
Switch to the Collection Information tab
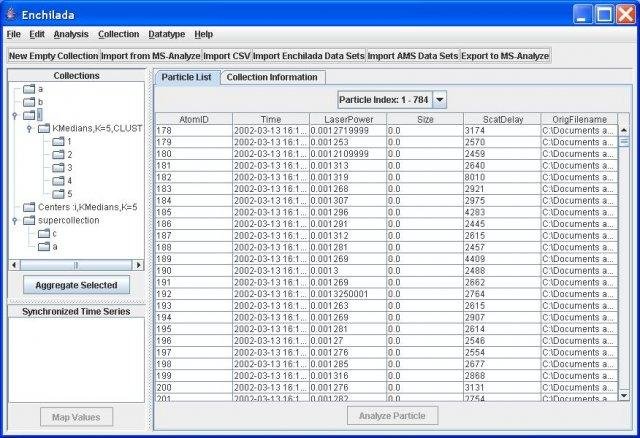(272, 77)
